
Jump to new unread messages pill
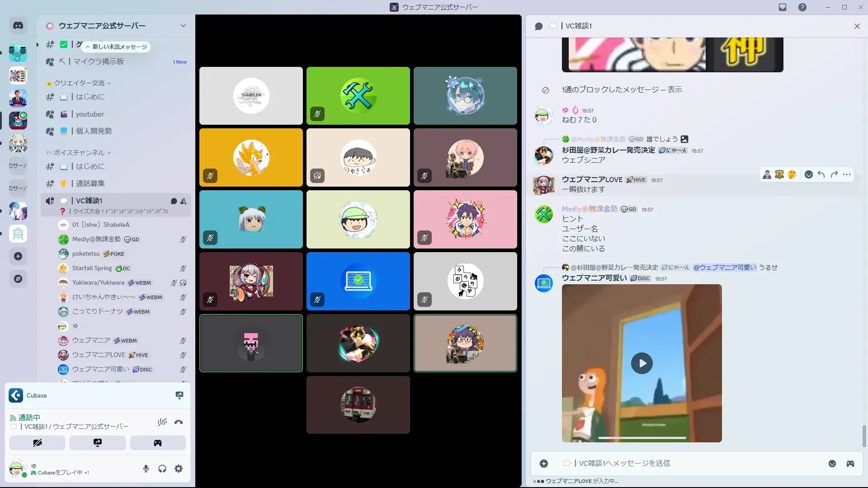pos(117,47)
